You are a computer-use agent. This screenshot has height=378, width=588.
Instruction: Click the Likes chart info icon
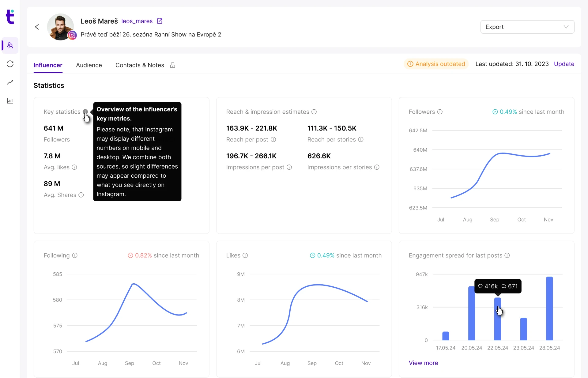coord(245,255)
